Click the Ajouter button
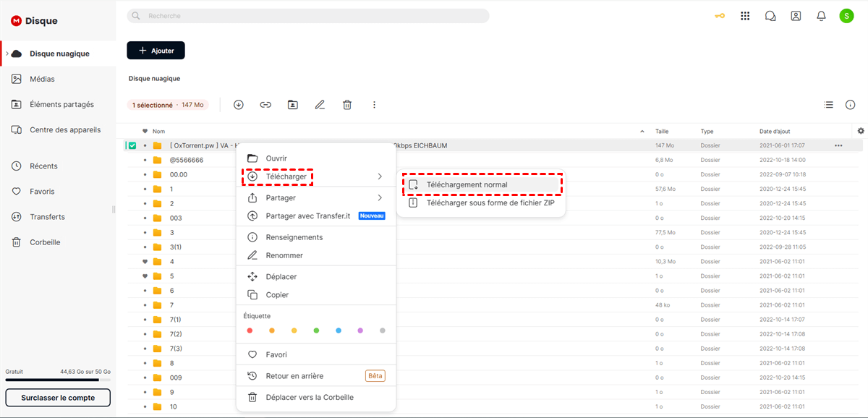This screenshot has height=418, width=868. pyautogui.click(x=156, y=51)
